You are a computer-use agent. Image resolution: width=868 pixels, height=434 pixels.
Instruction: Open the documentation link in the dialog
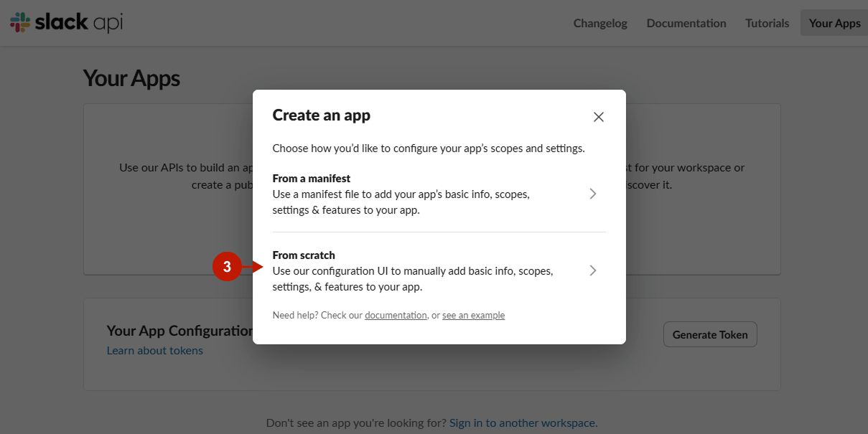pyautogui.click(x=396, y=315)
